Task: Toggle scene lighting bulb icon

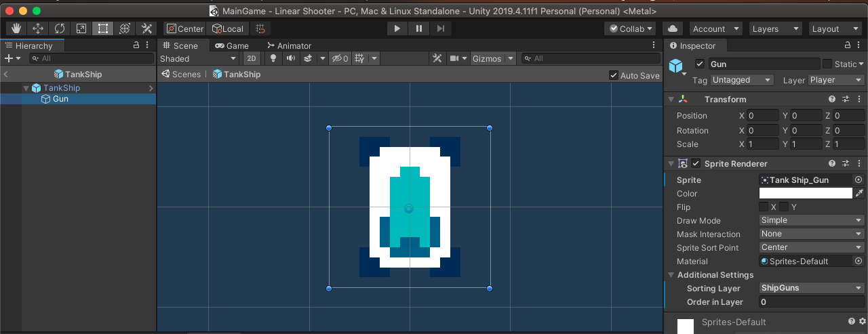Action: (273, 58)
